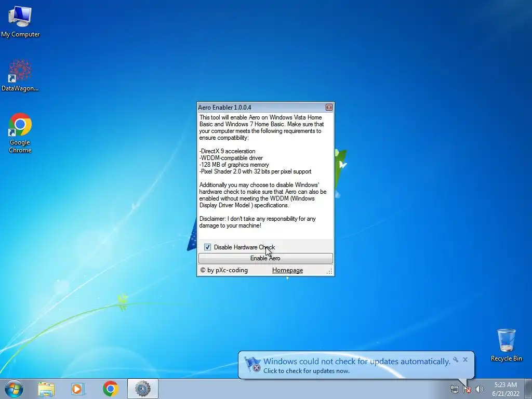The width and height of the screenshot is (532, 399).
Task: Open the Homepage link
Action: 287,270
